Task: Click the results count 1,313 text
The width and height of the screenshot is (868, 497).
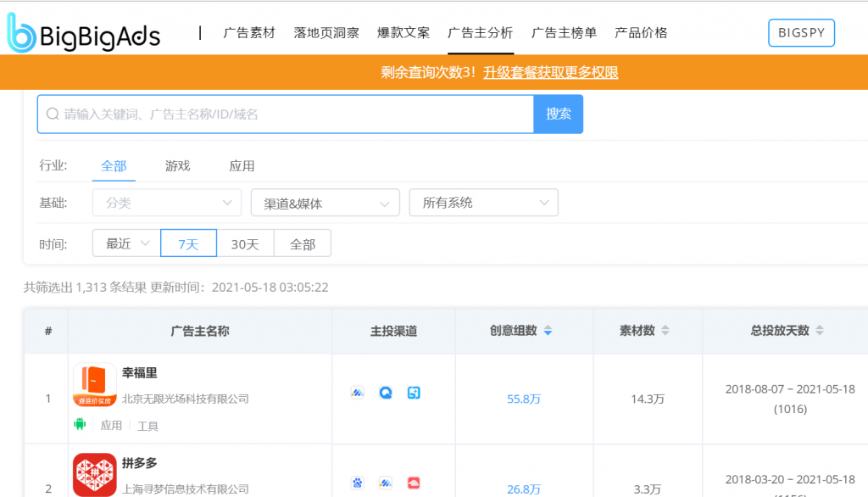Action: [91, 288]
